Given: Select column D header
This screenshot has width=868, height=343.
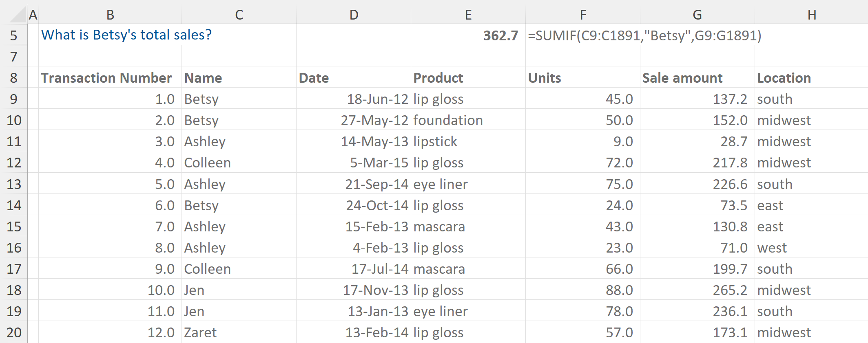Looking at the screenshot, I should point(354,15).
